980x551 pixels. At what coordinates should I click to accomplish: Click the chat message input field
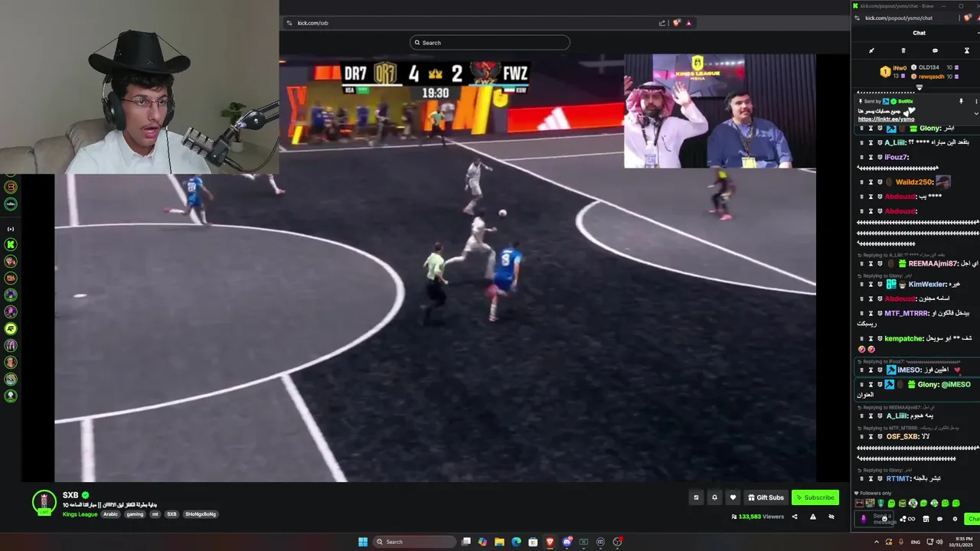pyautogui.click(x=874, y=518)
